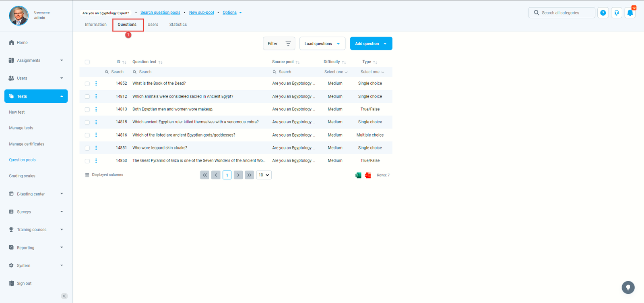
Task: Tick the checkbox for question 14853
Action: click(87, 161)
